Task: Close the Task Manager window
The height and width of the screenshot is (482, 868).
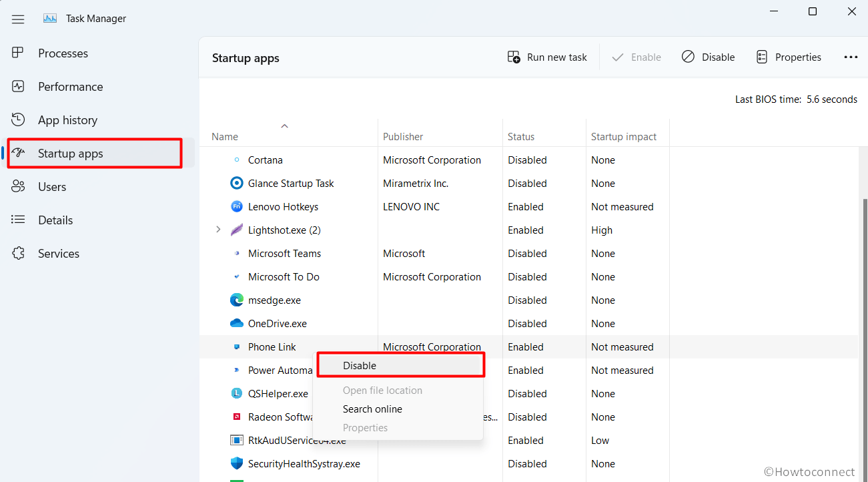Action: click(x=852, y=11)
